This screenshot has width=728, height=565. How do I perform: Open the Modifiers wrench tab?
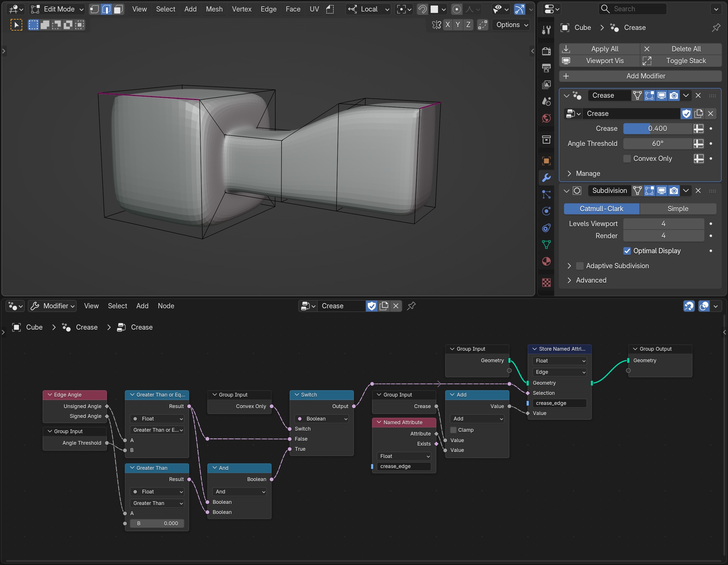click(x=546, y=177)
